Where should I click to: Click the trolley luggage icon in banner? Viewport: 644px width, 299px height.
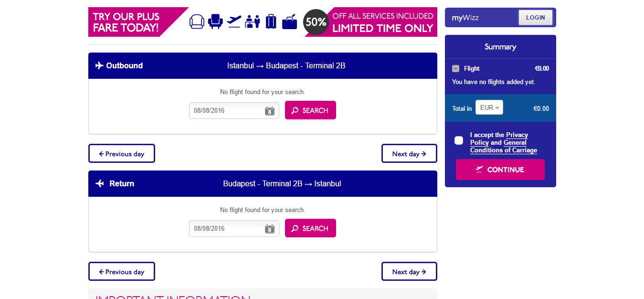click(271, 21)
